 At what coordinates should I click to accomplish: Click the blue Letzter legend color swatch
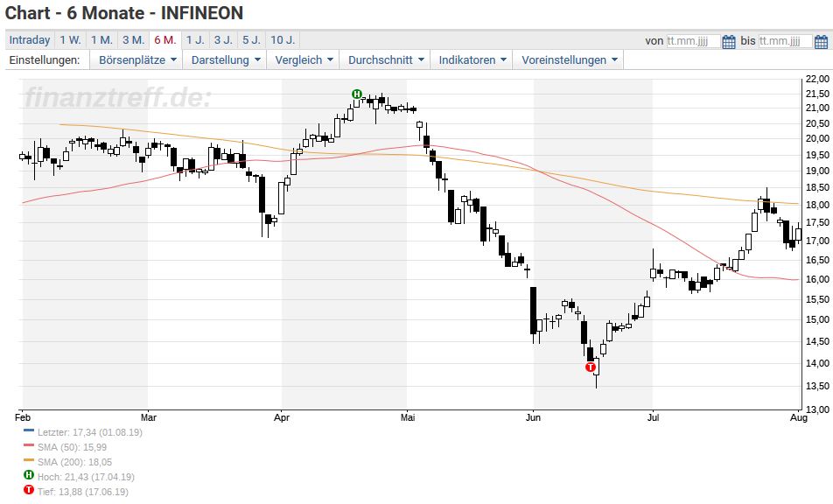point(29,430)
